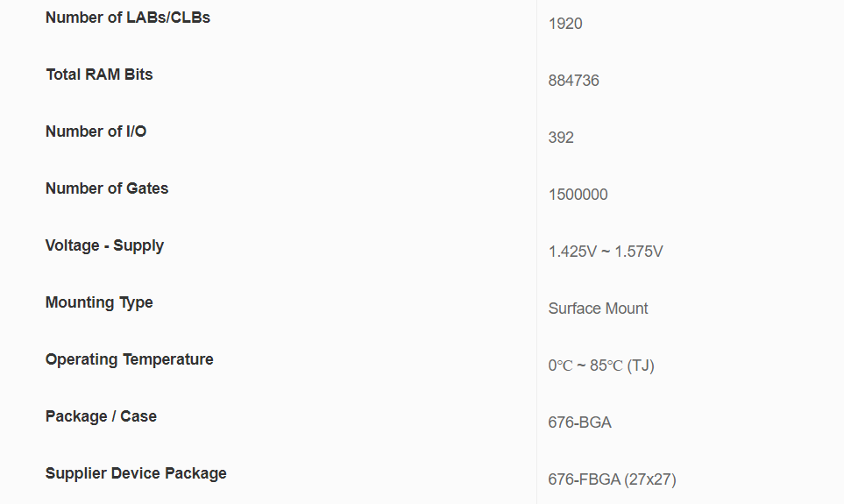This screenshot has height=504, width=844.
Task: Select the 0°C ~ 85°C (TJ) value
Action: click(x=601, y=366)
